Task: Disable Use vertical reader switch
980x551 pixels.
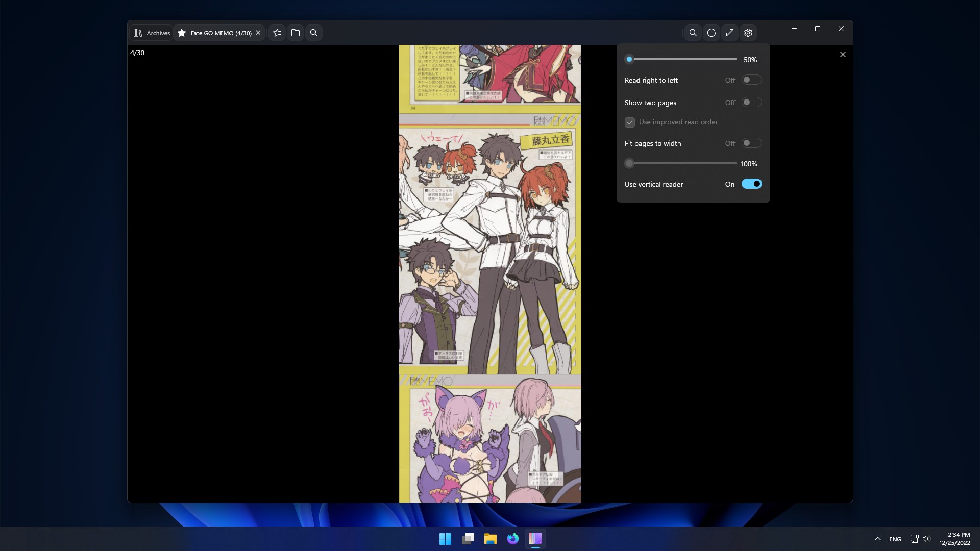Action: [x=751, y=184]
